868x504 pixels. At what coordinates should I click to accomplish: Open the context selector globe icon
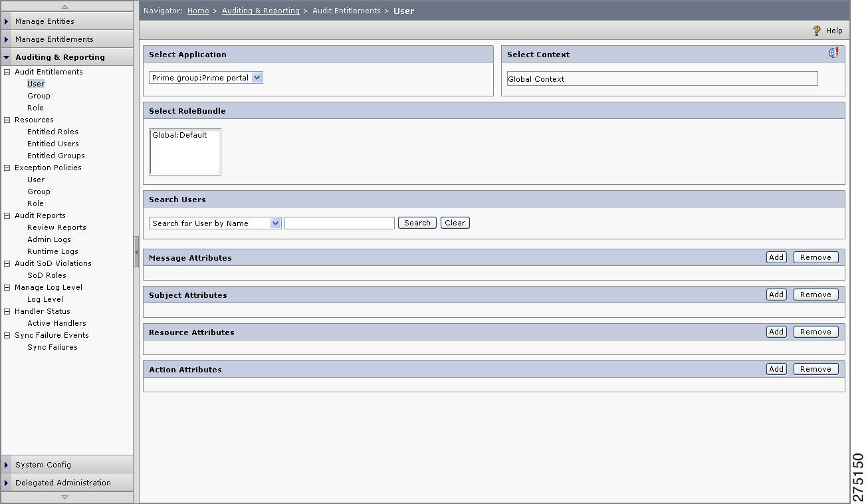point(833,53)
